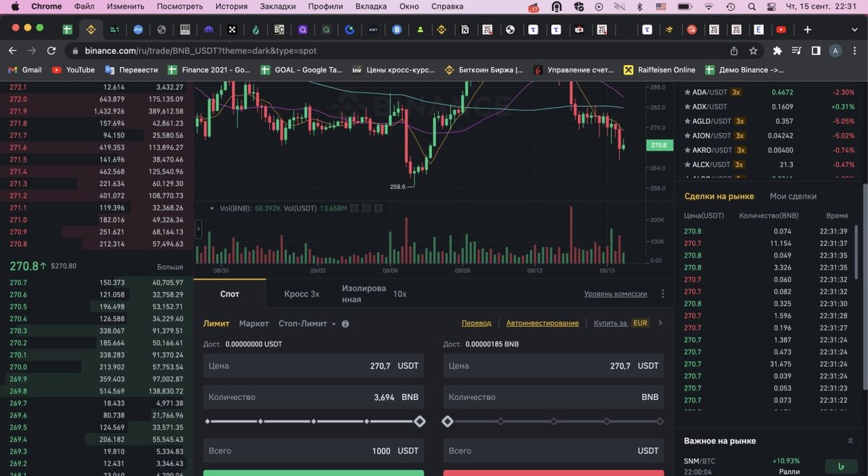
Task: Open the Gmail bookmark
Action: pos(25,70)
